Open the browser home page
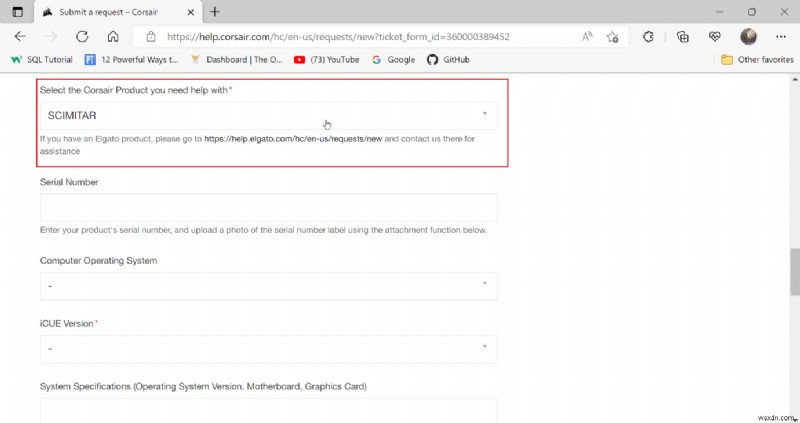 (113, 37)
